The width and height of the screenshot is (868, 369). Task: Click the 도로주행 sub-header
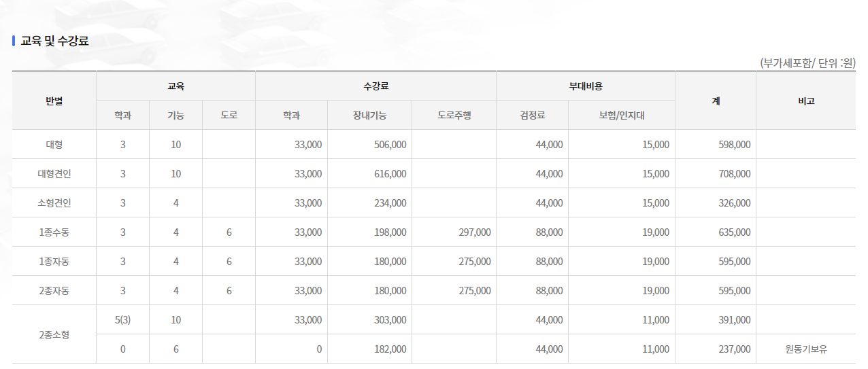[x=454, y=116]
